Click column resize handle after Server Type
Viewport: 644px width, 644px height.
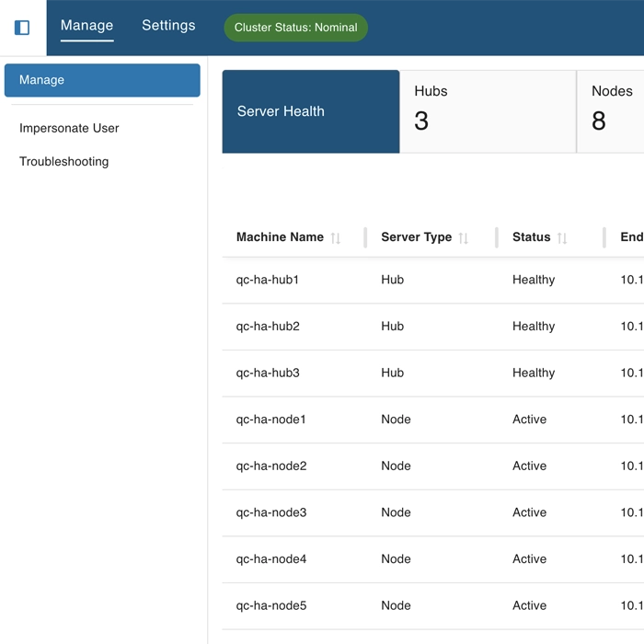(497, 237)
